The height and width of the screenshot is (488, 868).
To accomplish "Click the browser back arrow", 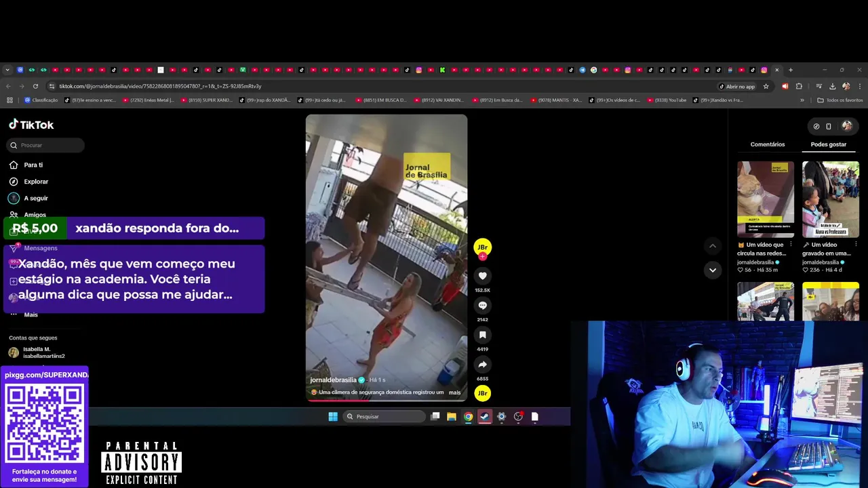I will [x=8, y=86].
